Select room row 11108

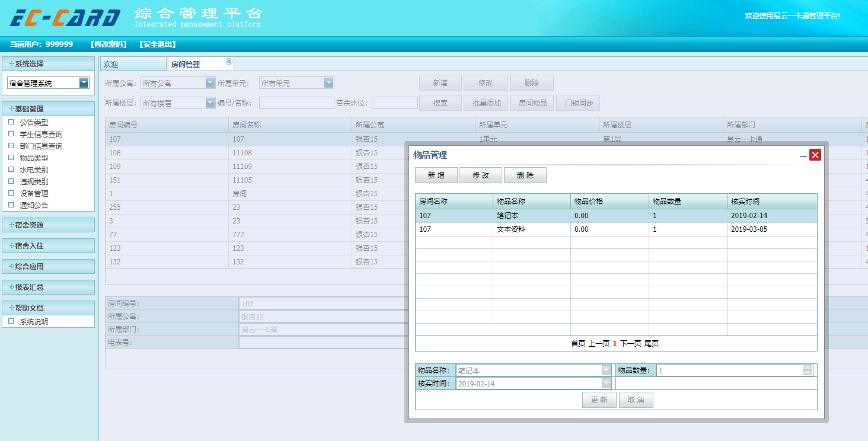tap(255, 153)
